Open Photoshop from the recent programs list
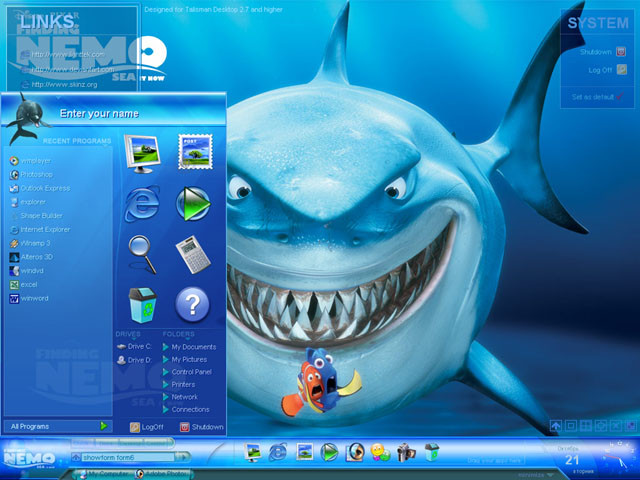 pyautogui.click(x=31, y=174)
